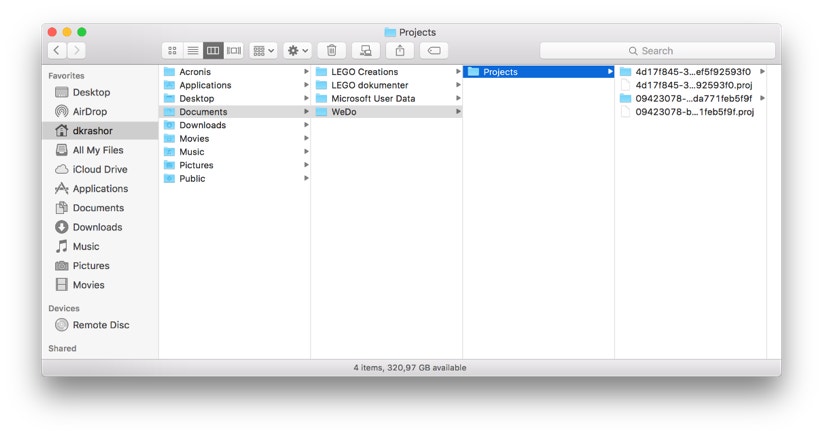823x436 pixels.
Task: Click the Share toolbar icon
Action: click(400, 50)
